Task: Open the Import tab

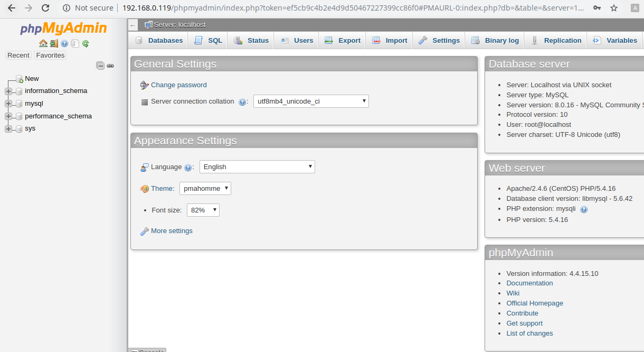Action: (x=390, y=41)
